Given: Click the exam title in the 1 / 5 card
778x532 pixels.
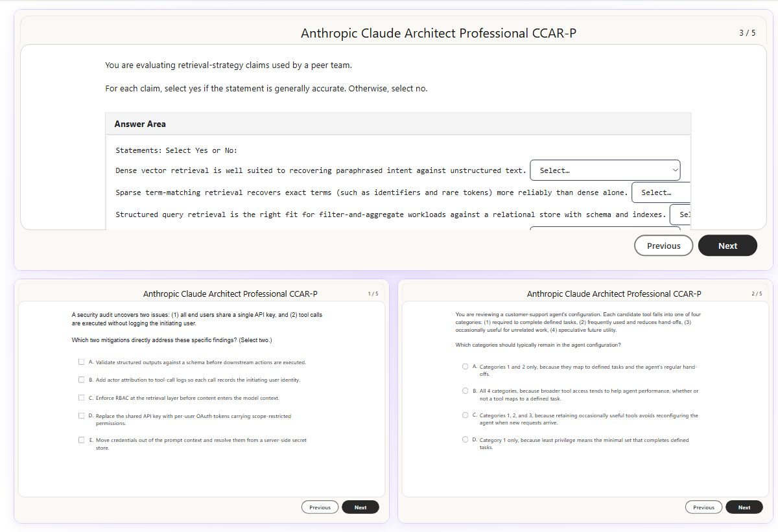Looking at the screenshot, I should point(230,294).
